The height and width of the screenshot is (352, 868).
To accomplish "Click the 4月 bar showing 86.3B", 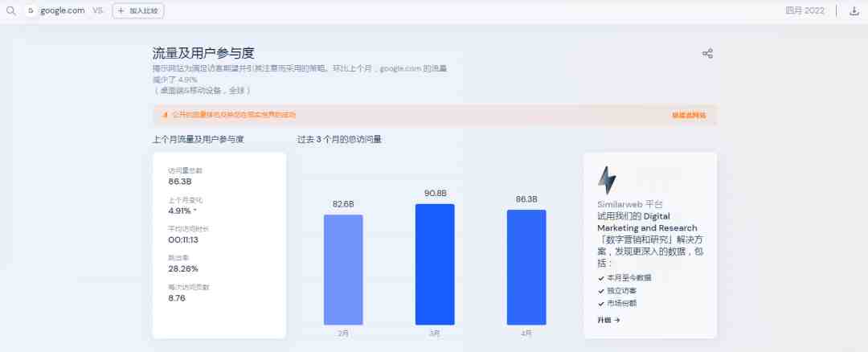I will 526,268.
